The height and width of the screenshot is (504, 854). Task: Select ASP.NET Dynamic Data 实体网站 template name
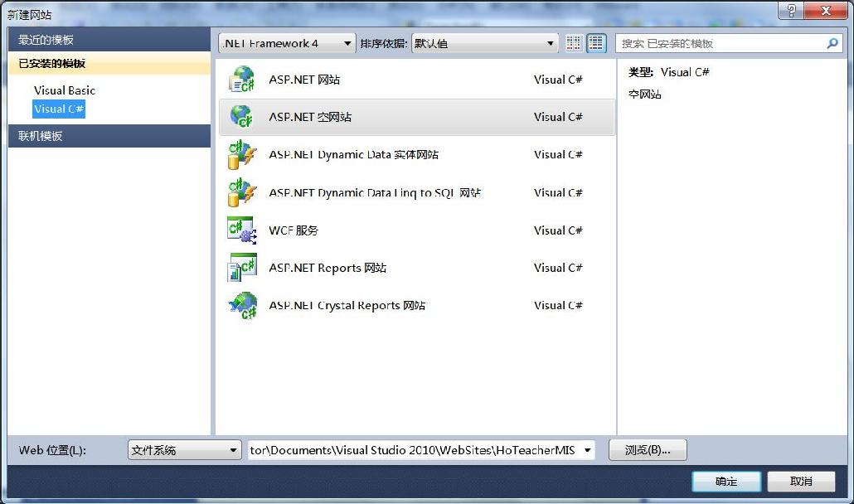click(353, 154)
